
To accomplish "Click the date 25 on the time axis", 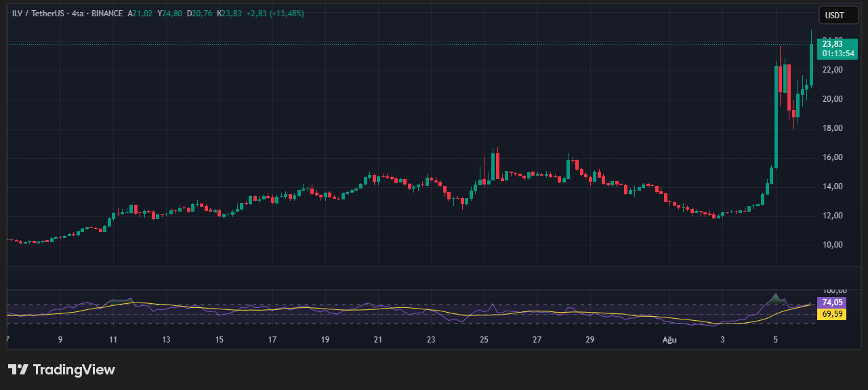I will [484, 339].
